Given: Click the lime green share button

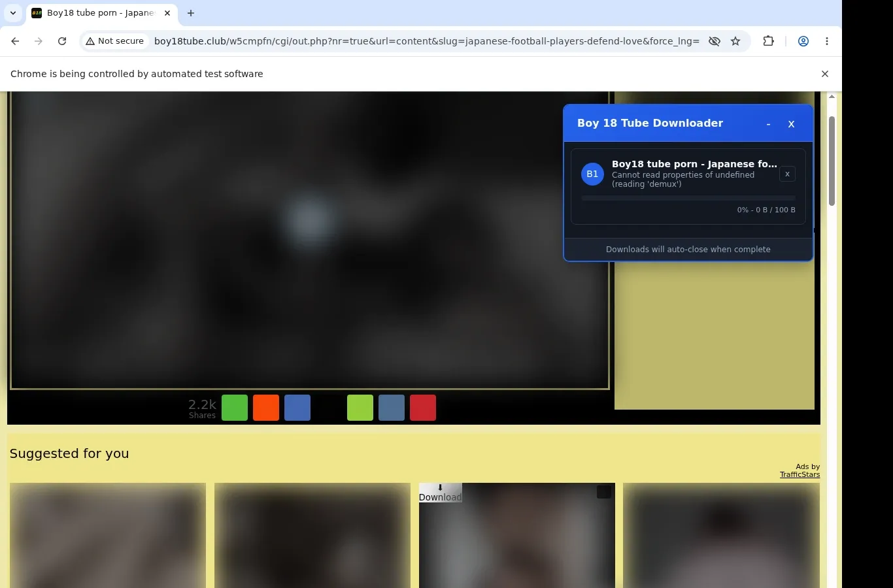Looking at the screenshot, I should (360, 408).
